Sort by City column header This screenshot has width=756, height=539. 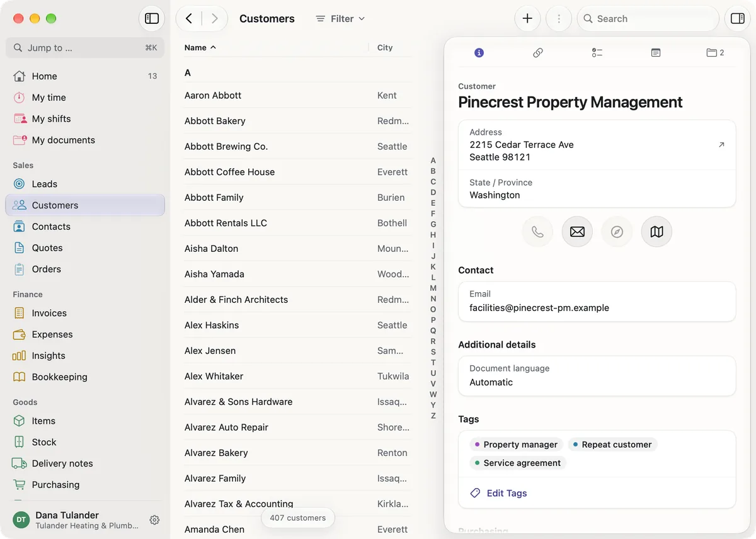click(385, 47)
